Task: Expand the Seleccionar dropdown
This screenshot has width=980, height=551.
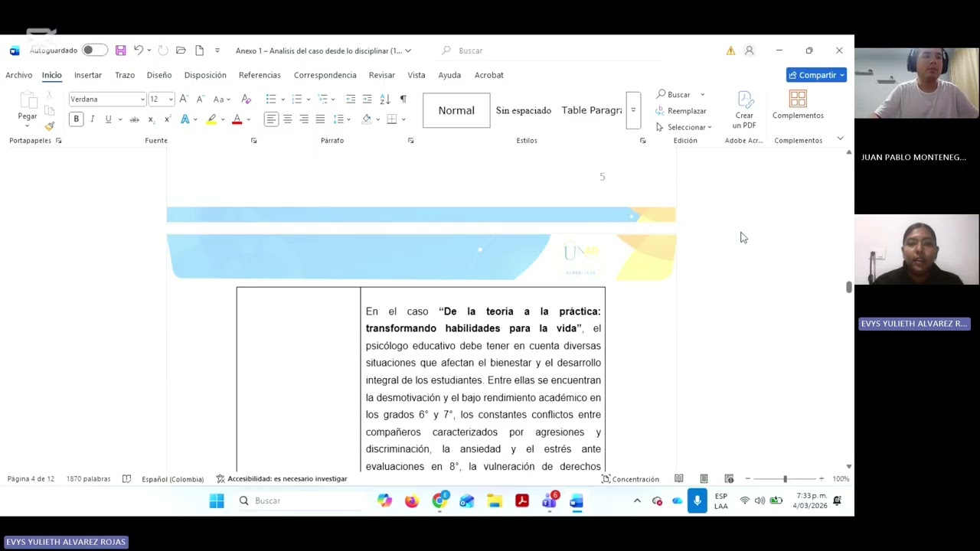Action: (684, 127)
